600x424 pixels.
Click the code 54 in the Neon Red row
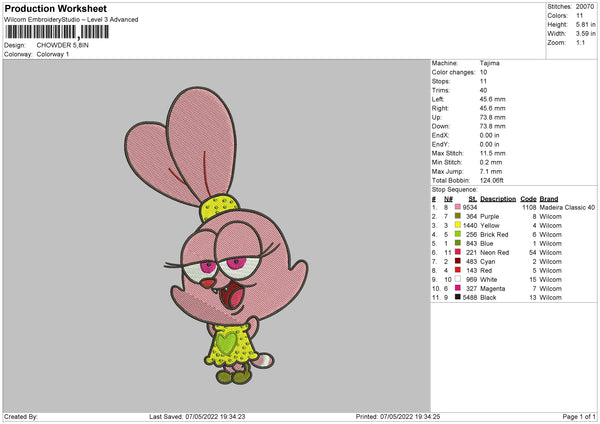(x=533, y=253)
